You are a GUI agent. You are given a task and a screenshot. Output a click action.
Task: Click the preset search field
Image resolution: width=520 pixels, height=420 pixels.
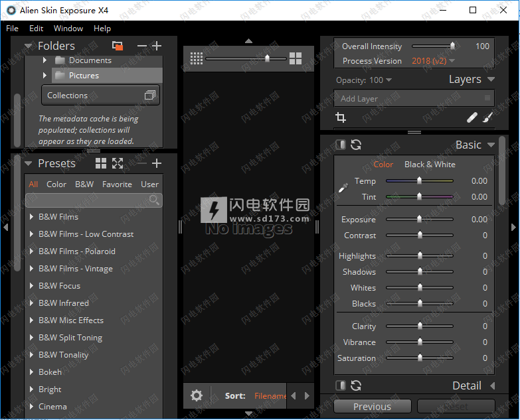pyautogui.click(x=94, y=200)
